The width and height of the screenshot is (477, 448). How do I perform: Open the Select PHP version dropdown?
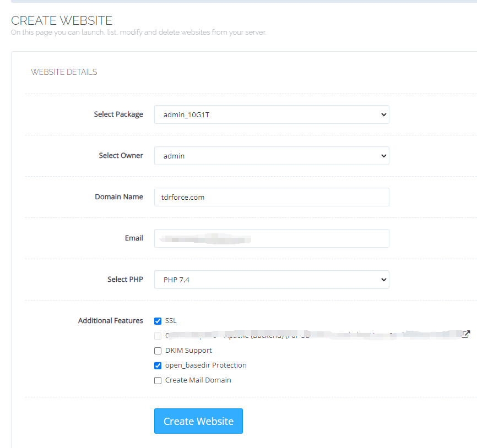[x=271, y=280]
